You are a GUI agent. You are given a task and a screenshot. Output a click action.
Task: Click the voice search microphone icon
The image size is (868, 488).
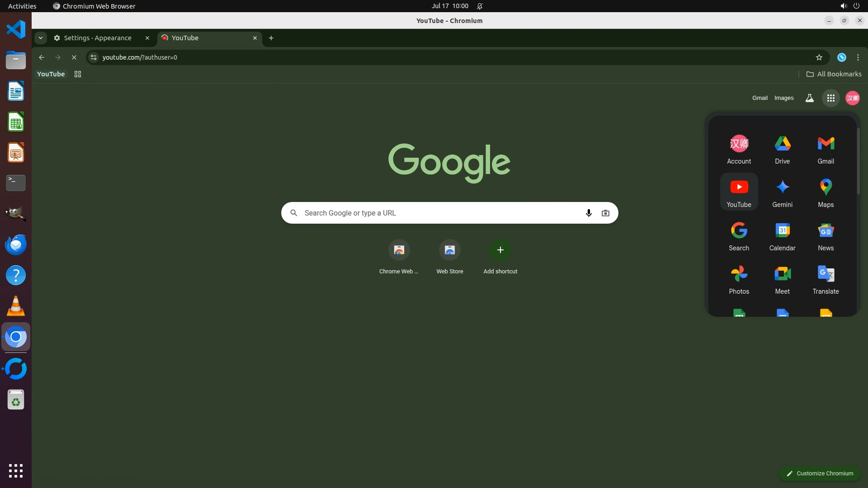click(588, 213)
